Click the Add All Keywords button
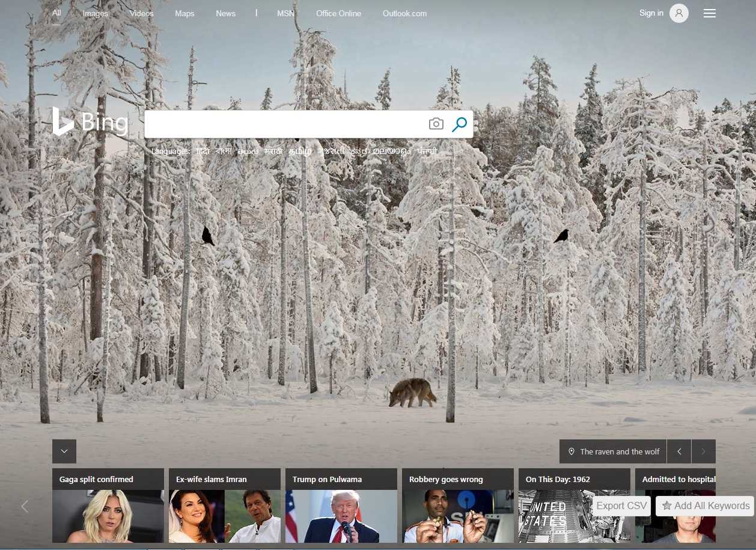This screenshot has height=550, width=756. [706, 506]
